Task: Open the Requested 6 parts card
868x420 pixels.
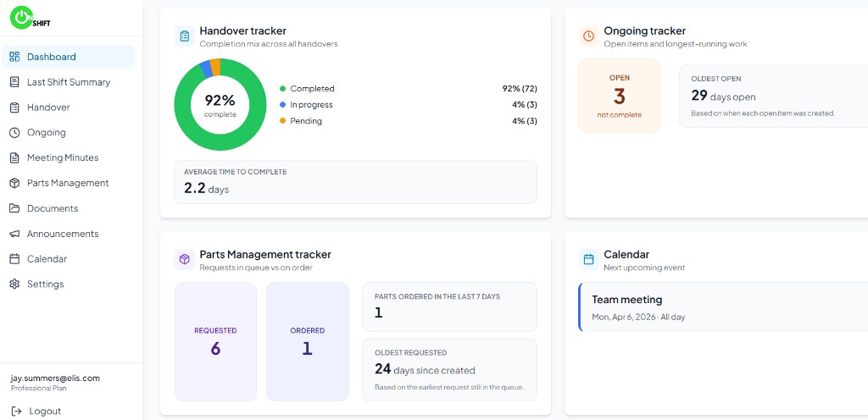Action: click(215, 341)
